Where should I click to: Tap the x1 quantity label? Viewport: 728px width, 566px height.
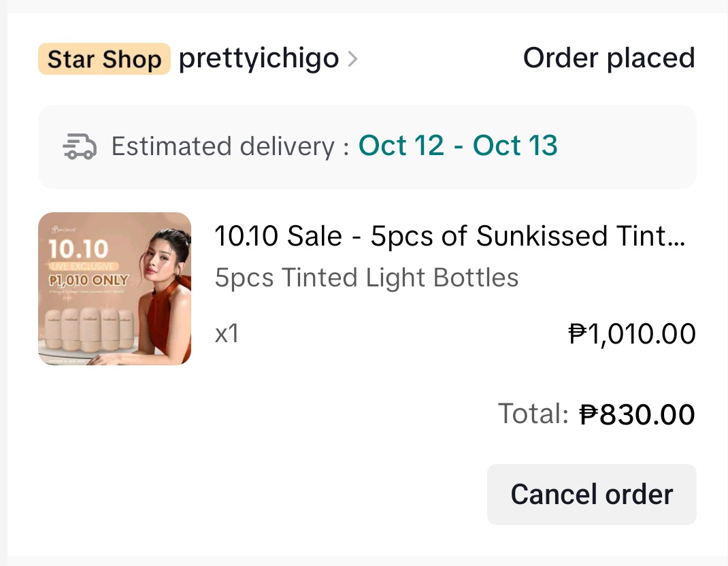[x=227, y=334]
